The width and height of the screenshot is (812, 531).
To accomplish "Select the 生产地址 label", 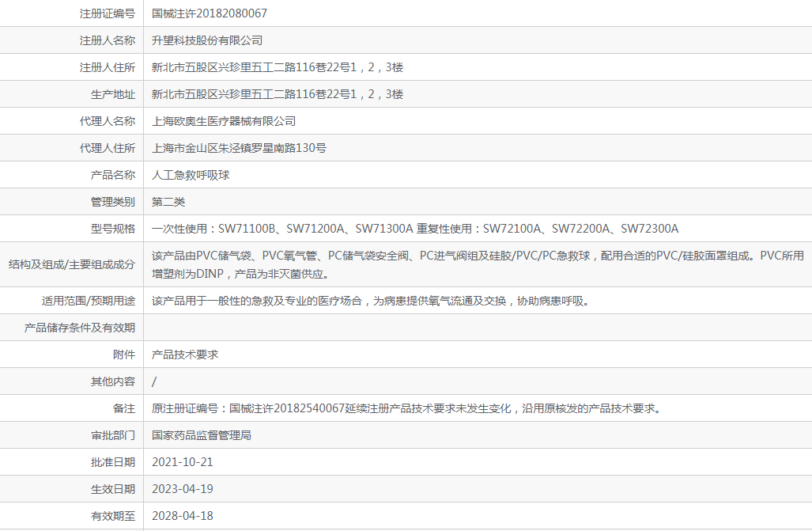I will coord(113,94).
